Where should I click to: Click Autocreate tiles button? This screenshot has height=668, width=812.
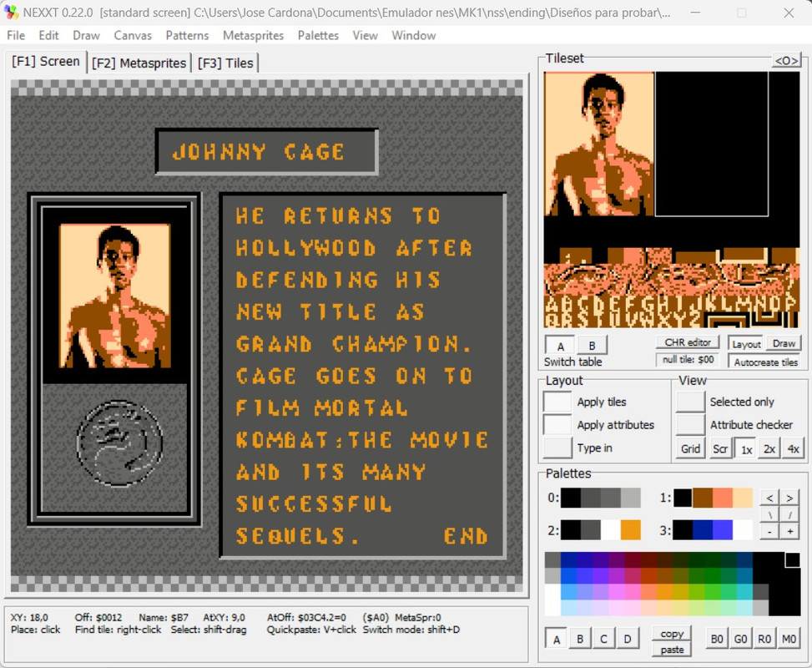coord(765,362)
